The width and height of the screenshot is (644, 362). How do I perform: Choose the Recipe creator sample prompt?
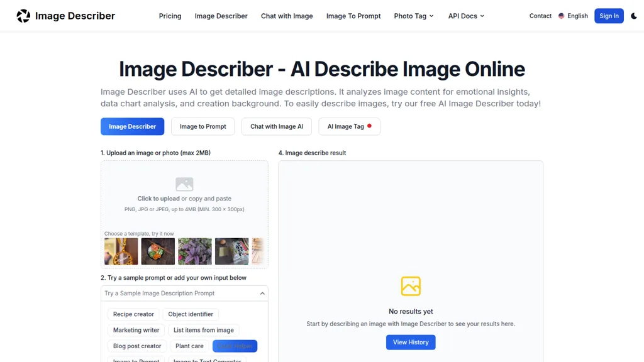tap(133, 314)
